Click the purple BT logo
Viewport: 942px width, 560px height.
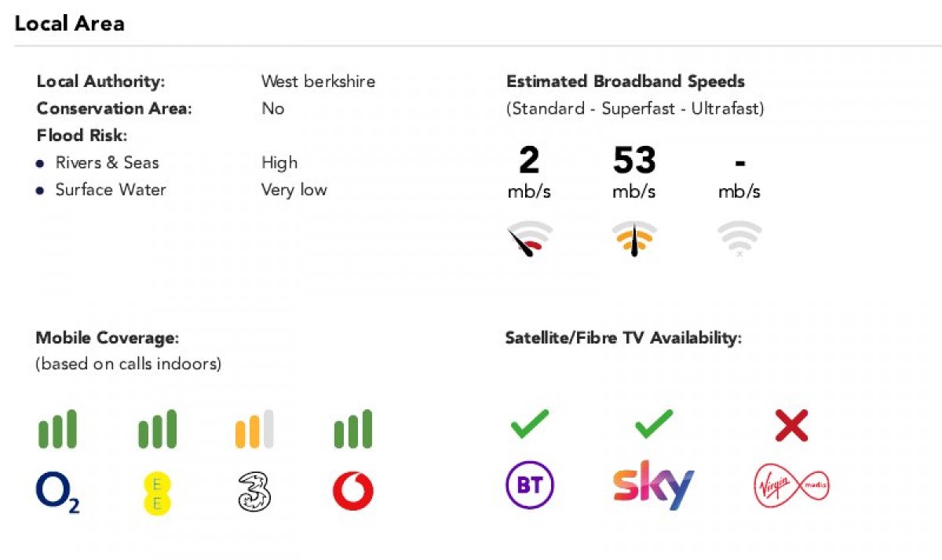[x=530, y=485]
